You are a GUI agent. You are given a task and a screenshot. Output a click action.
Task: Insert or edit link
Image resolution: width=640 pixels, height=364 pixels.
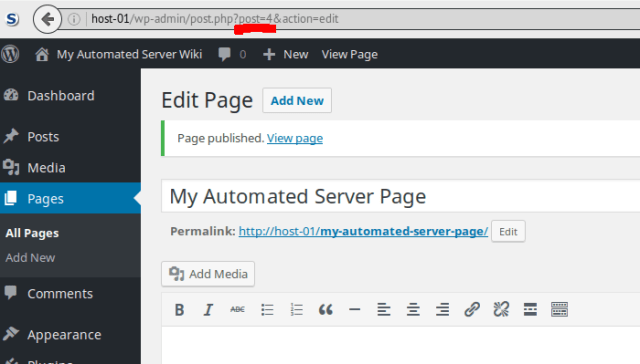472,310
